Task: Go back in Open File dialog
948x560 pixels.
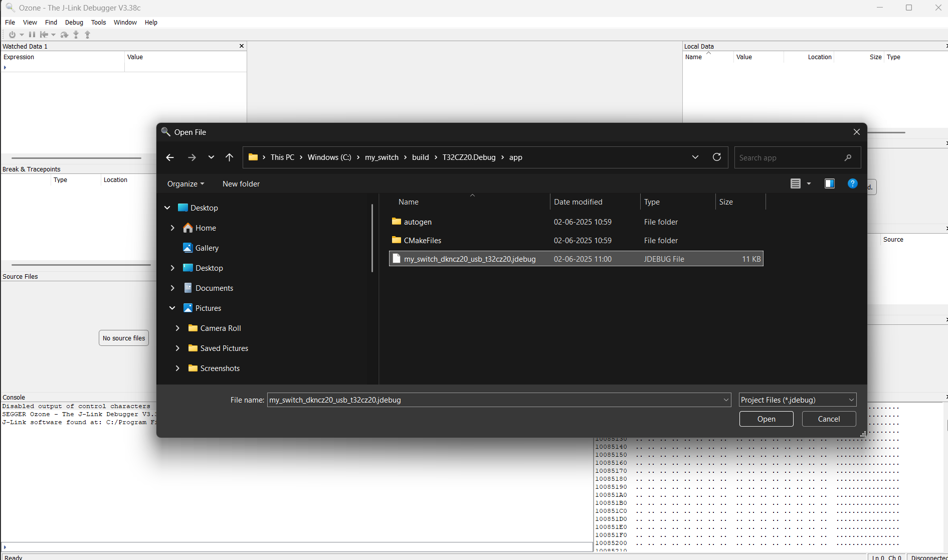Action: point(170,157)
